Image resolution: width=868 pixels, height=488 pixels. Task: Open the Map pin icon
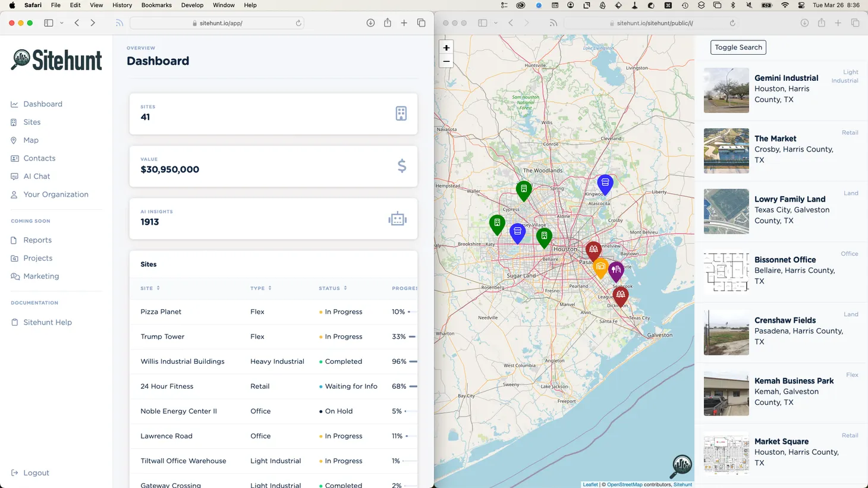coord(14,140)
